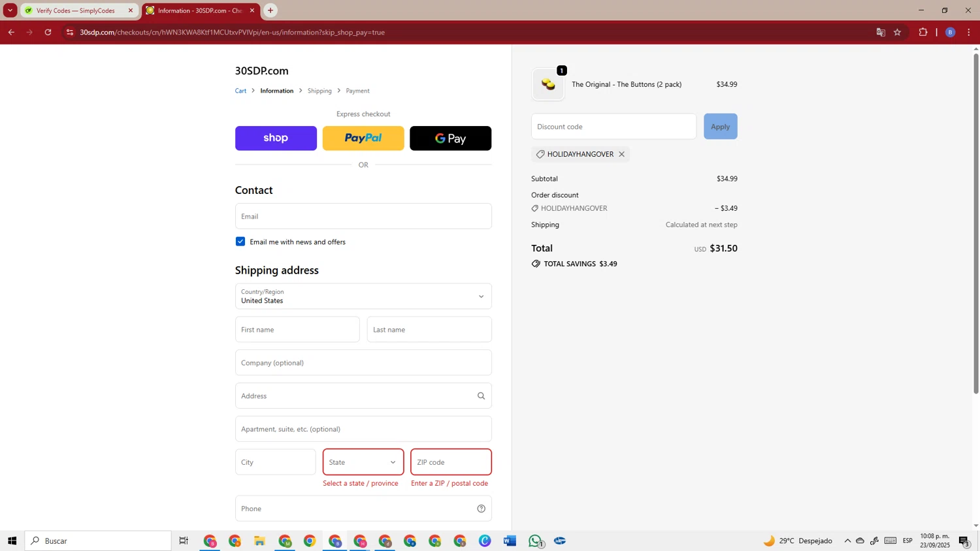This screenshot has height=551, width=980.
Task: Open the notification center icon
Action: click(x=964, y=541)
